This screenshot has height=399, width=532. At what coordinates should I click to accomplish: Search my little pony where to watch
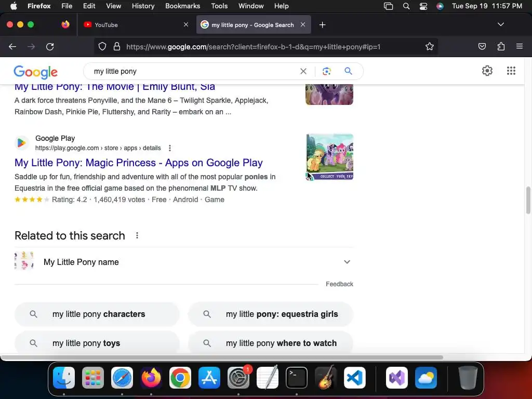point(270,343)
